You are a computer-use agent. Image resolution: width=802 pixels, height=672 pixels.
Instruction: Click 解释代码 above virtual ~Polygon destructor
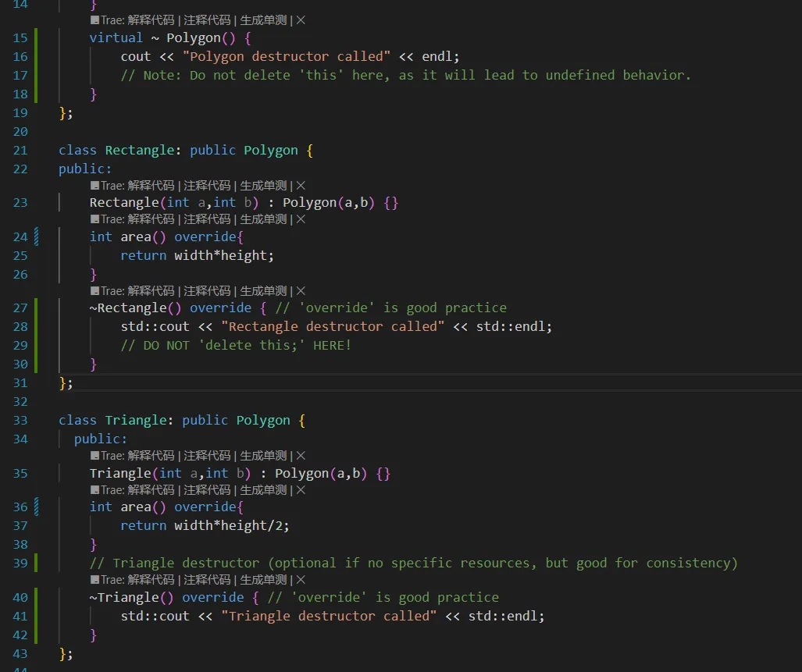click(x=151, y=20)
